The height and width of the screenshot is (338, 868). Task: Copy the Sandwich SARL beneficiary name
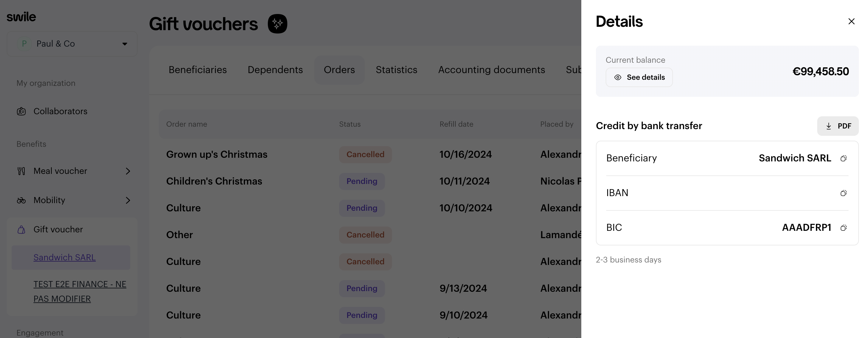843,158
